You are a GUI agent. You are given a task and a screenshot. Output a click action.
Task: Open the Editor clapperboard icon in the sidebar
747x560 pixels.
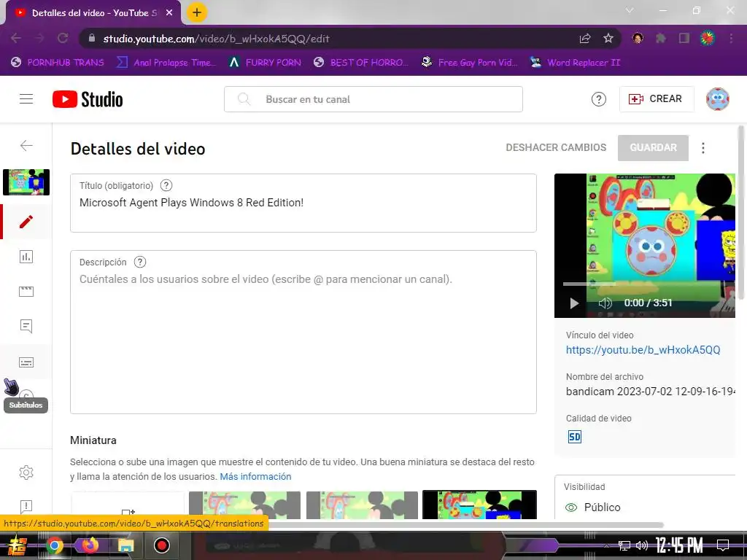[x=26, y=292]
